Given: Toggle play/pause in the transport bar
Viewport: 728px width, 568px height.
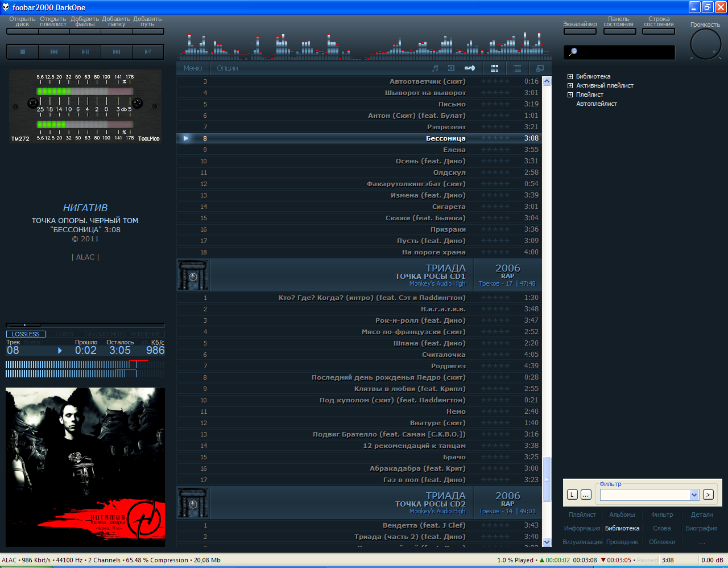Looking at the screenshot, I should (x=85, y=52).
